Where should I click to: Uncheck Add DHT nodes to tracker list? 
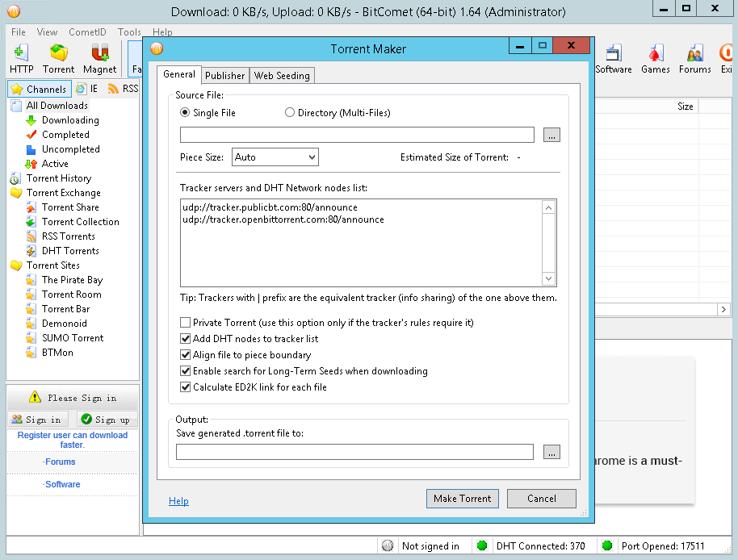point(186,339)
